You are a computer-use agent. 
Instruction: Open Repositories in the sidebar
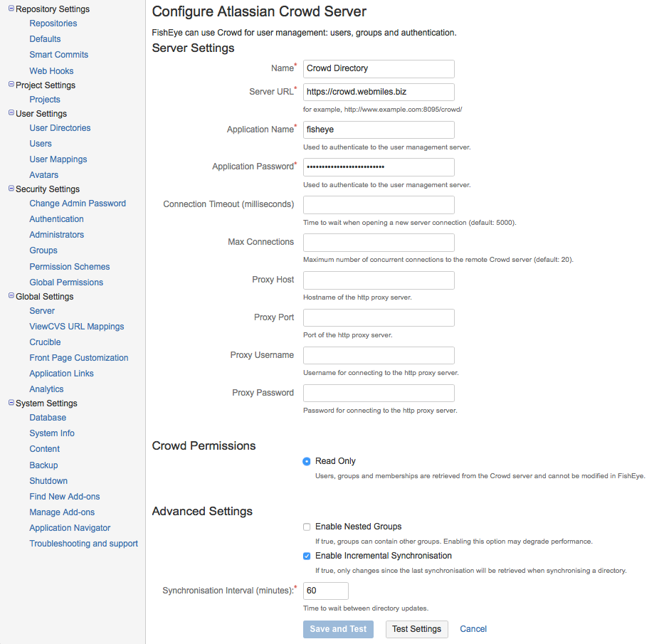(x=53, y=23)
